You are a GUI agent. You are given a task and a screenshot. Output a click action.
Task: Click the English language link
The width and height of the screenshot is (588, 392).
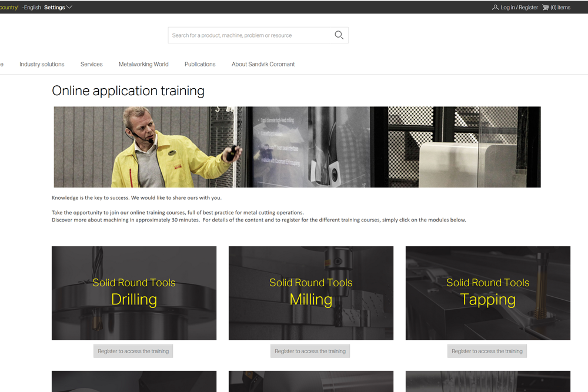[x=32, y=8]
